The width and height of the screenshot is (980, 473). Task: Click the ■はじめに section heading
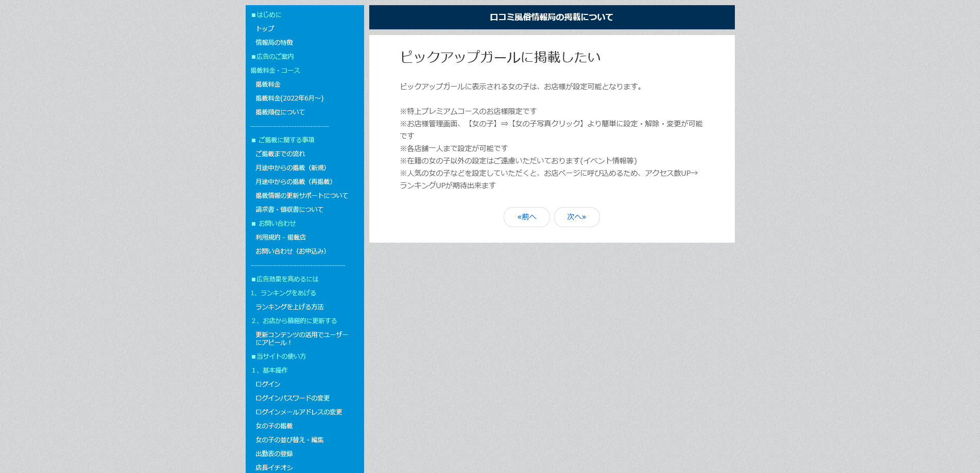coord(266,15)
